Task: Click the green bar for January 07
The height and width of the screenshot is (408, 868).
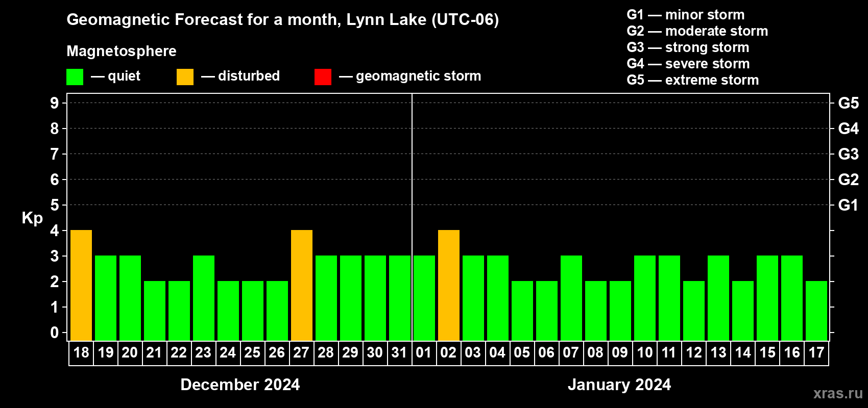Action: tap(571, 298)
